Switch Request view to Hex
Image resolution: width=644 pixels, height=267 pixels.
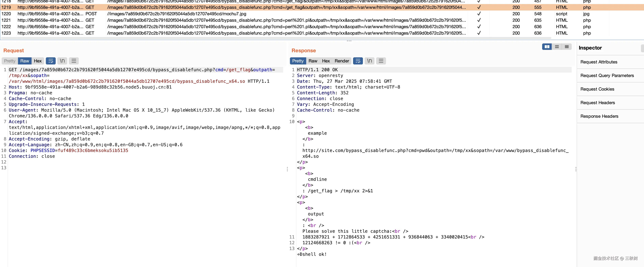(38, 61)
